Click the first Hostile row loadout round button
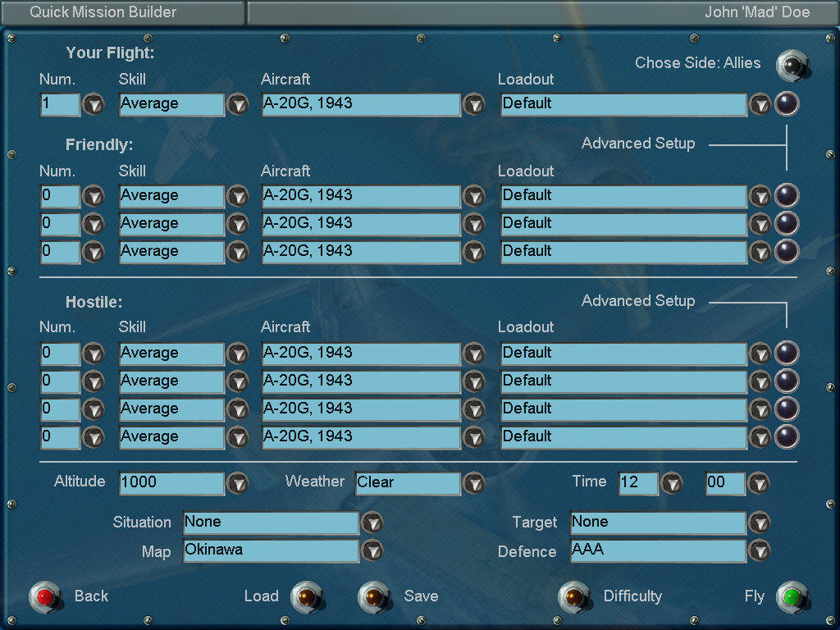The width and height of the screenshot is (840, 630). [787, 354]
